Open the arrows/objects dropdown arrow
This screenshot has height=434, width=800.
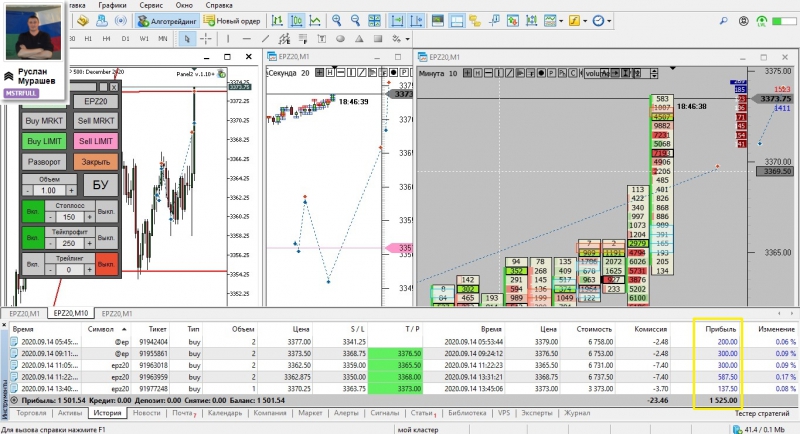(x=407, y=39)
